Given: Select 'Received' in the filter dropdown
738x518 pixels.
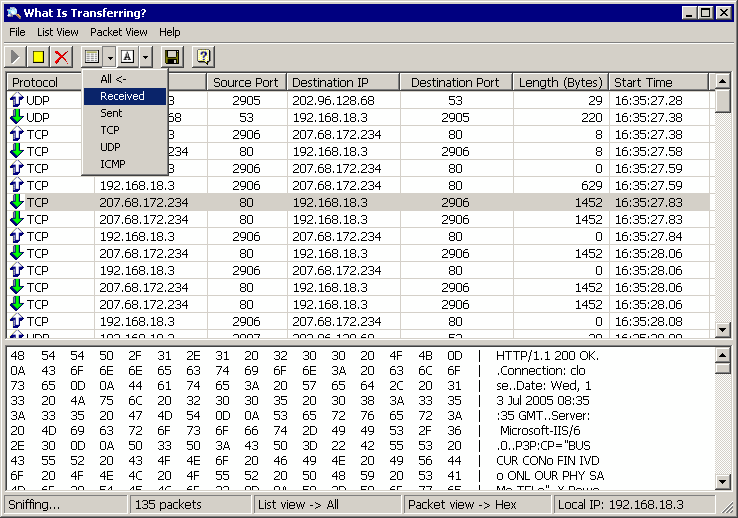Looking at the screenshot, I should pyautogui.click(x=123, y=96).
